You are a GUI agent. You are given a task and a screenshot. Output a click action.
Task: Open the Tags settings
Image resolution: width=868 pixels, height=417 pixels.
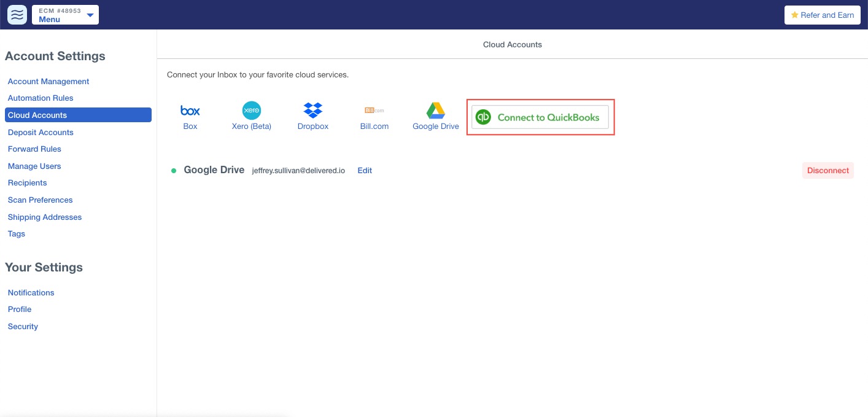pyautogui.click(x=17, y=233)
